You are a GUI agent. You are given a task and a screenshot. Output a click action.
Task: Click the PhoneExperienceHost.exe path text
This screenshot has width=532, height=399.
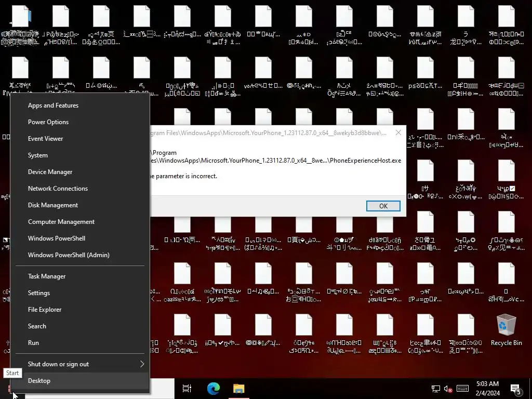(275, 157)
